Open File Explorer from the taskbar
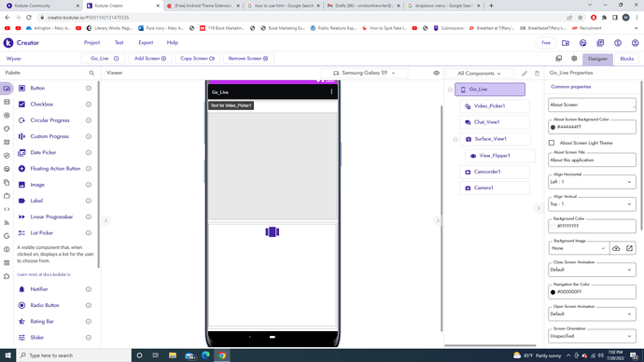644x362 pixels. (173, 355)
